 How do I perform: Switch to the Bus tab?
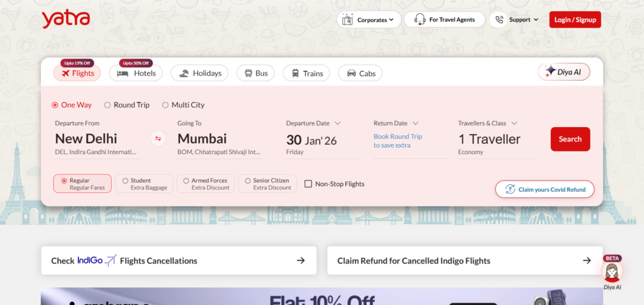click(255, 73)
